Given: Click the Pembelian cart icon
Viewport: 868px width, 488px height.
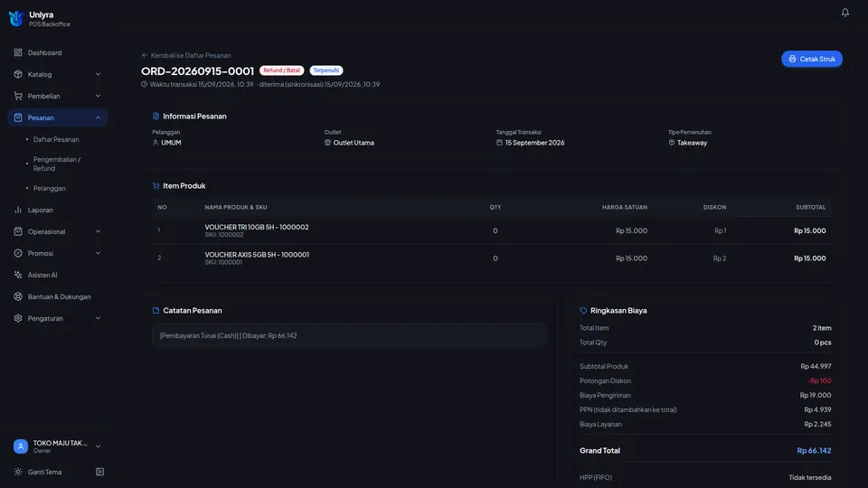Looking at the screenshot, I should 18,96.
